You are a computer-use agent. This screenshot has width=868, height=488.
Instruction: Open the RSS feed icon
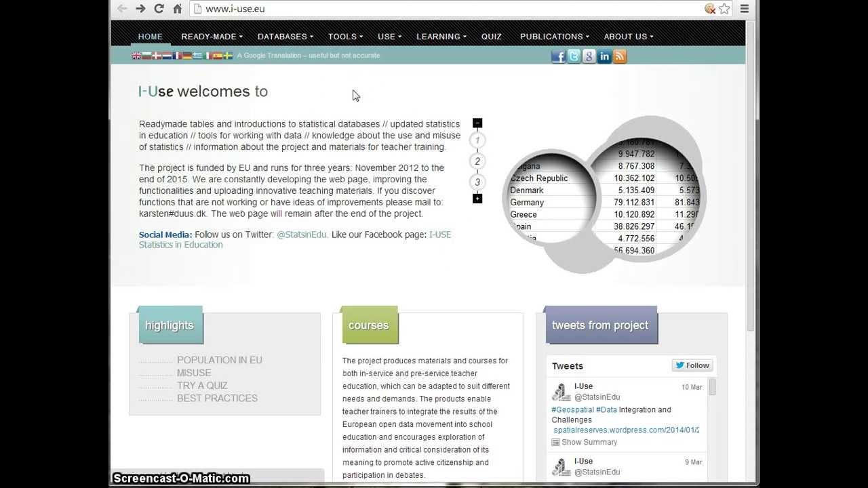(620, 56)
